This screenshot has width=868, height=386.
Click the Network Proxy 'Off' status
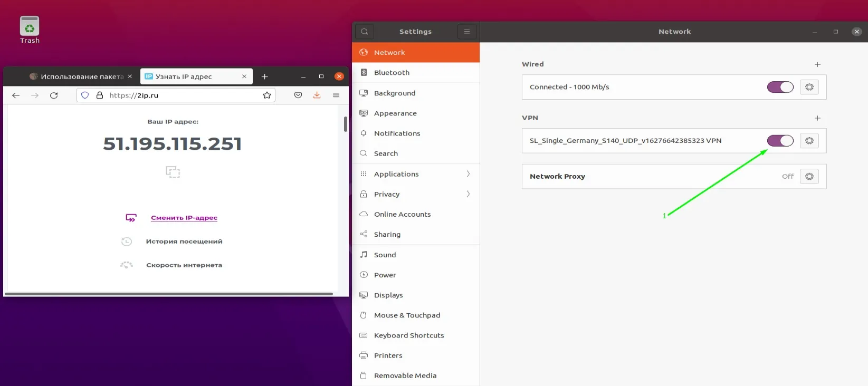pos(788,177)
